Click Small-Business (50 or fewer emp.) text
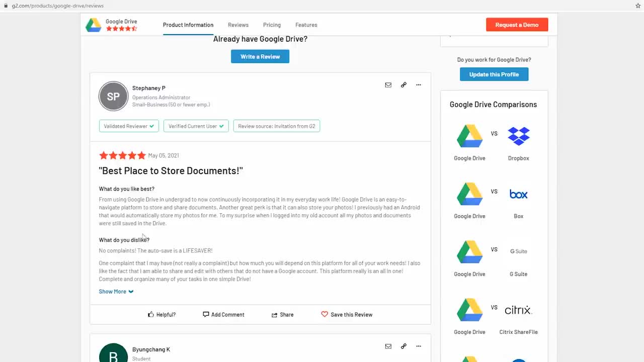644x362 pixels. point(171,105)
